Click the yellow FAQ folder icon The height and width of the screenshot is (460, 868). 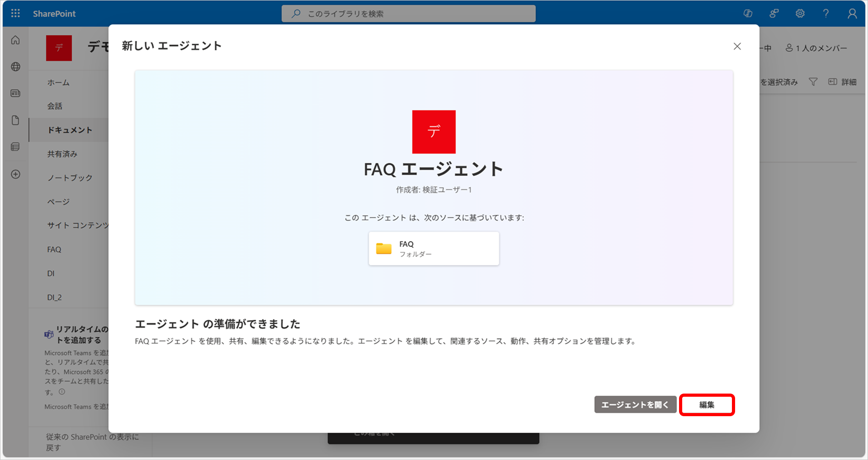pos(384,249)
